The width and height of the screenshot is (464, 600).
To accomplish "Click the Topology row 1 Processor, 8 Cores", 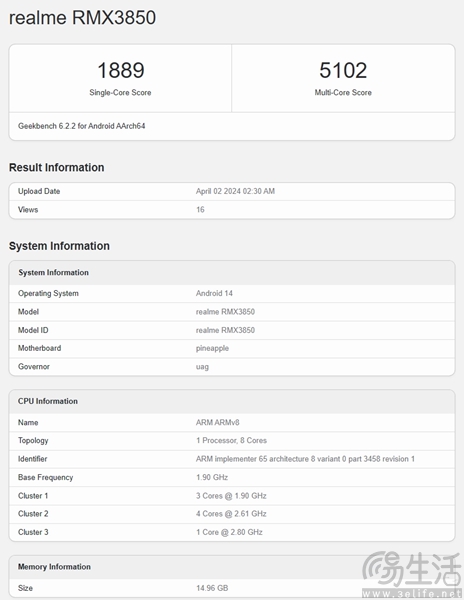I will pos(231,440).
